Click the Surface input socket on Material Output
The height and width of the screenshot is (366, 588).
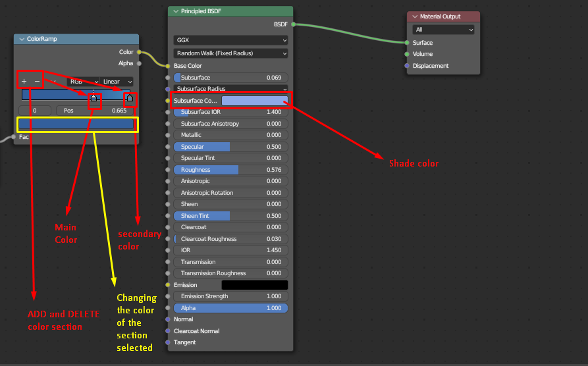(407, 43)
